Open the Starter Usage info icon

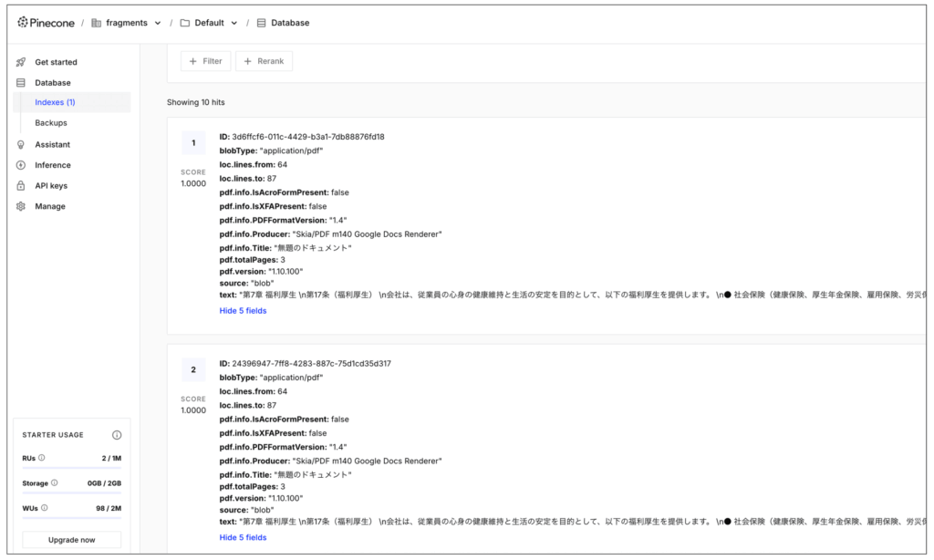(x=116, y=435)
